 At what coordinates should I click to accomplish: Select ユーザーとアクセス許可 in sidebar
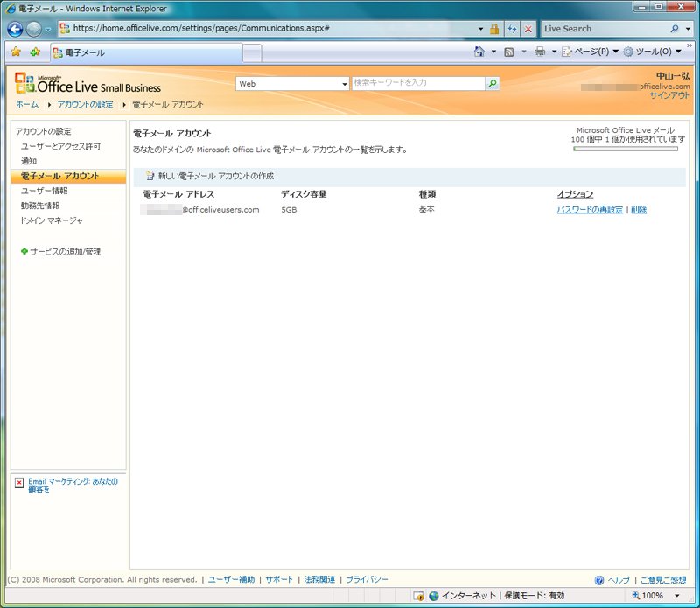click(x=60, y=146)
